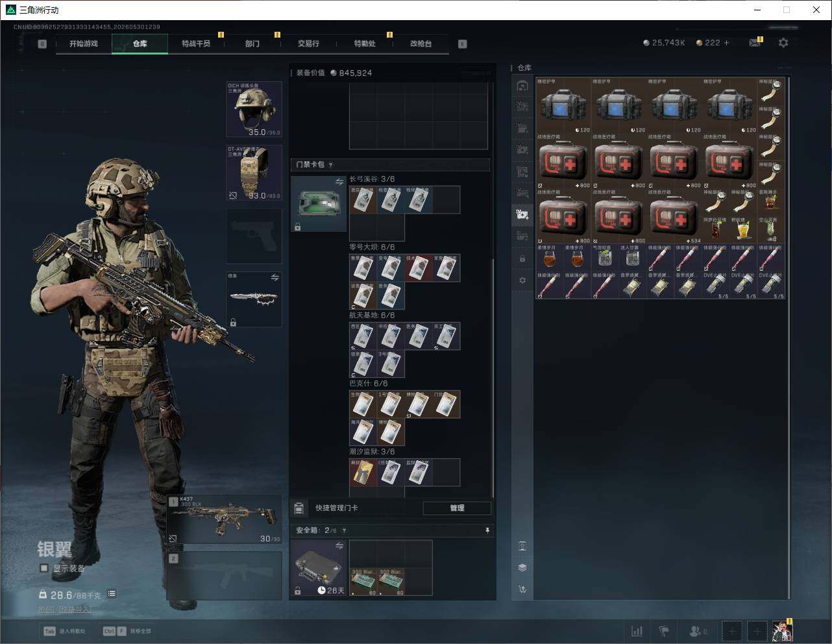Select the red keycard under 零号大坝
The height and width of the screenshot is (644, 832).
coord(418,267)
